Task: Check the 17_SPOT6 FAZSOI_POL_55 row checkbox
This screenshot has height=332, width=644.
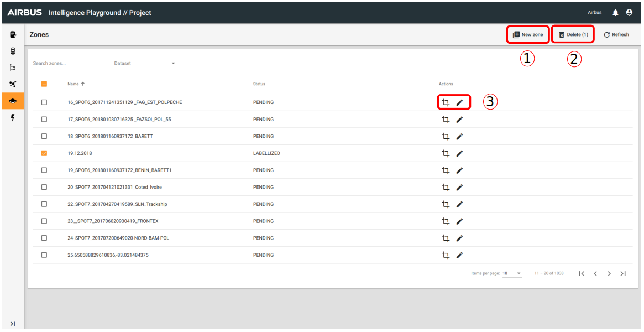Action: (x=44, y=120)
